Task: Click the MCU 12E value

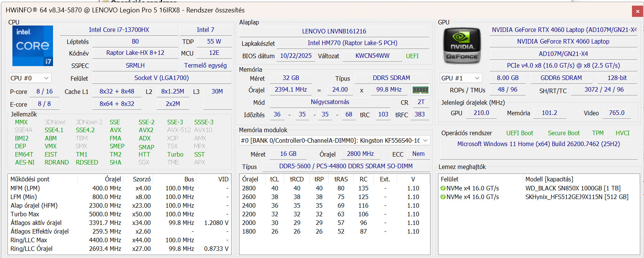Action: (x=214, y=53)
